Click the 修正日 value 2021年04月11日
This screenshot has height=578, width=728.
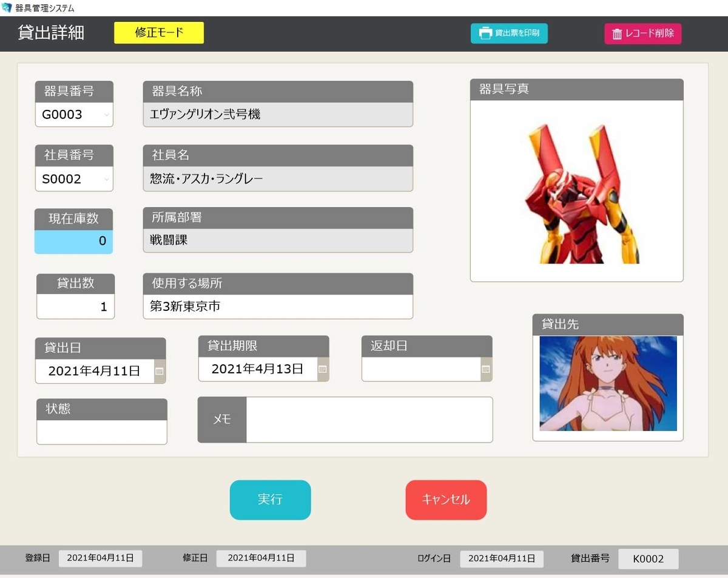pyautogui.click(x=261, y=559)
